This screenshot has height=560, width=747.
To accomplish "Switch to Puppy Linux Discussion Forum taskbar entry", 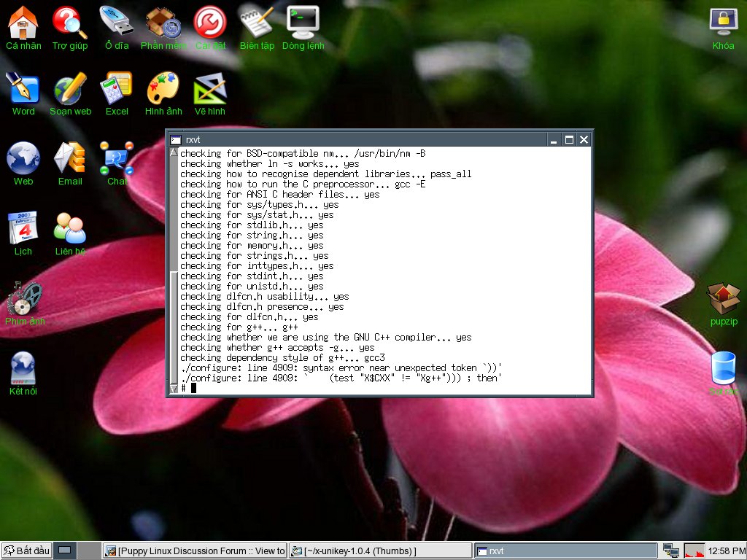I will click(x=195, y=551).
